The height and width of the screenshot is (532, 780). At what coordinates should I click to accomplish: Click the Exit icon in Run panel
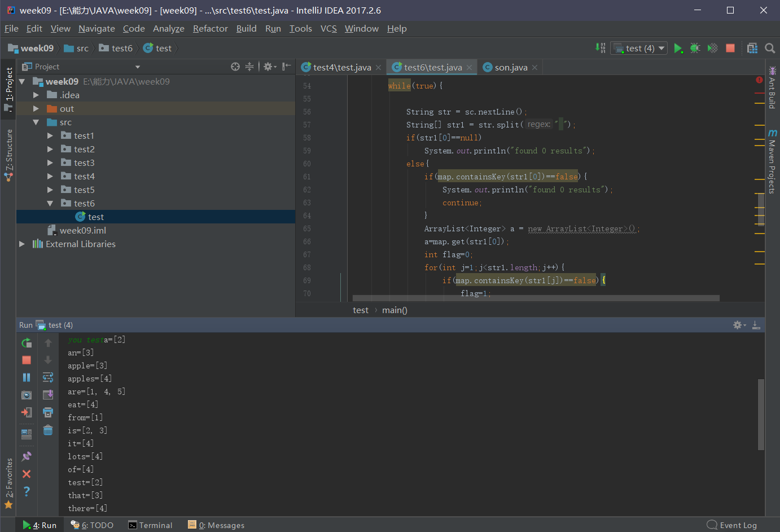[x=27, y=412]
